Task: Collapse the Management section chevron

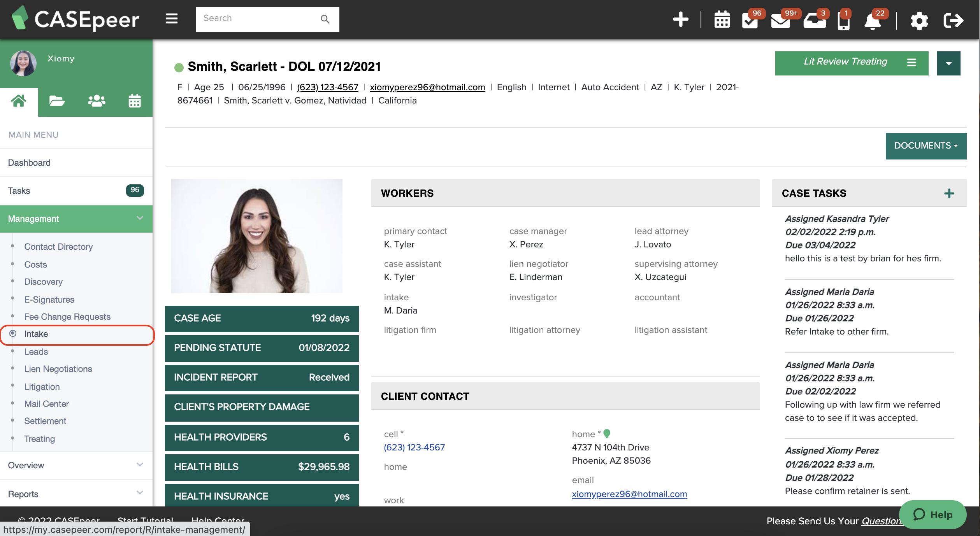Action: click(140, 219)
